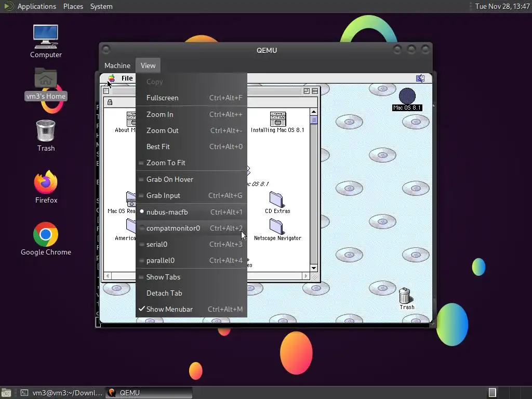
Task: Click the Mac window zoom box icon
Action: click(x=307, y=91)
